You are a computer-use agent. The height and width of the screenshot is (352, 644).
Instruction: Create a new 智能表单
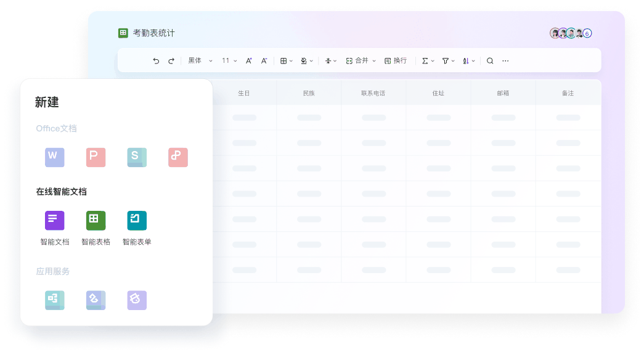[x=137, y=220]
